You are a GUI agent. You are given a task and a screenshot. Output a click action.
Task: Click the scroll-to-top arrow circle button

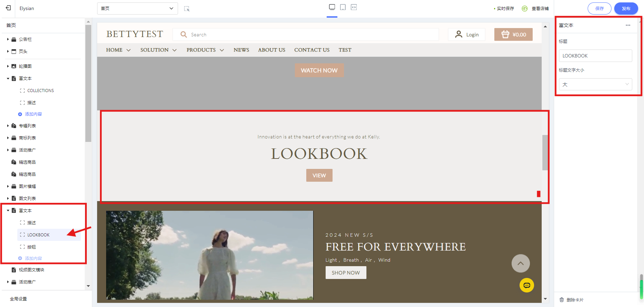coord(520,263)
